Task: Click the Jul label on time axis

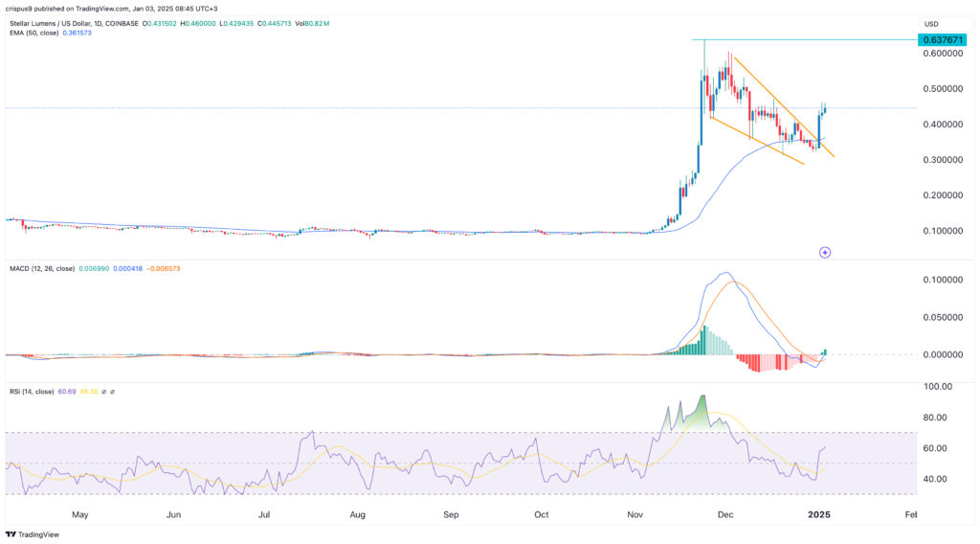Action: coord(264,514)
